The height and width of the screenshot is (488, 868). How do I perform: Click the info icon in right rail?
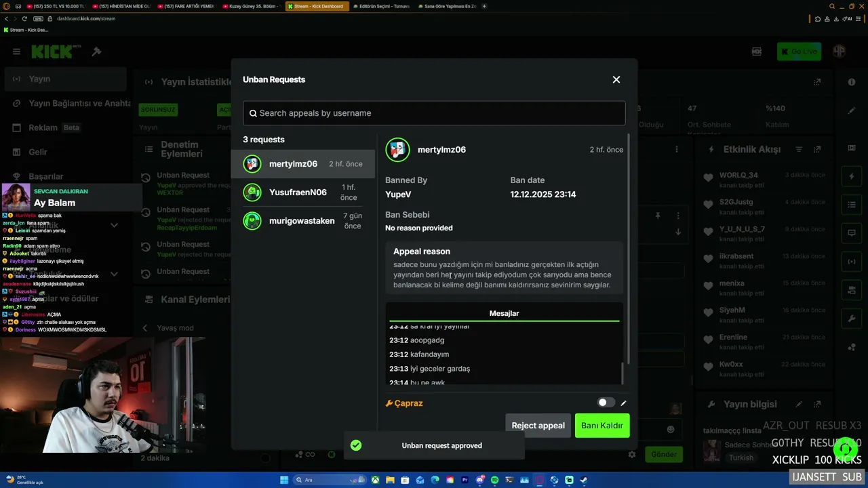[852, 82]
